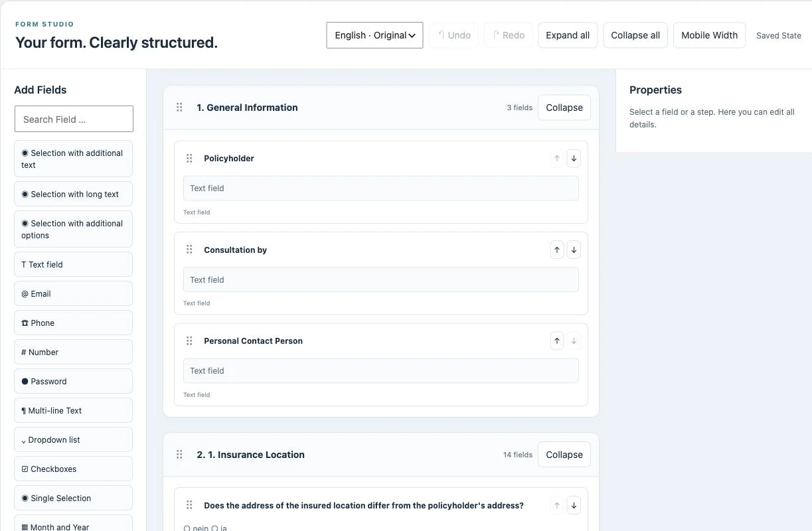Move Policyholder field down with arrow
The image size is (812, 531).
(x=574, y=159)
